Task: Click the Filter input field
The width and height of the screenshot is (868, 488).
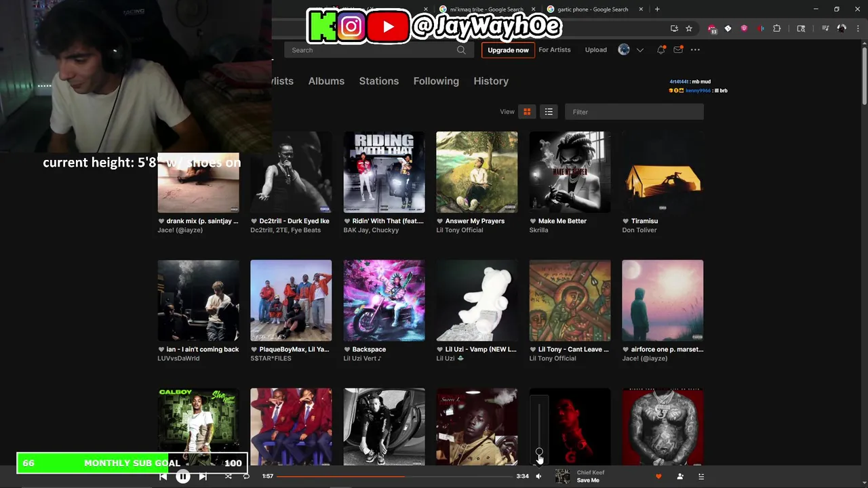Action: click(634, 112)
